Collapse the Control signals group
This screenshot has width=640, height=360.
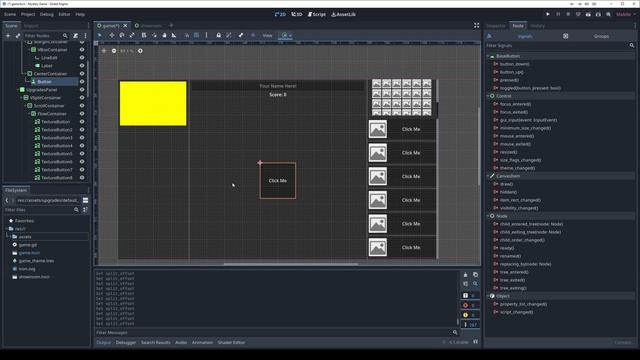pyautogui.click(x=488, y=96)
